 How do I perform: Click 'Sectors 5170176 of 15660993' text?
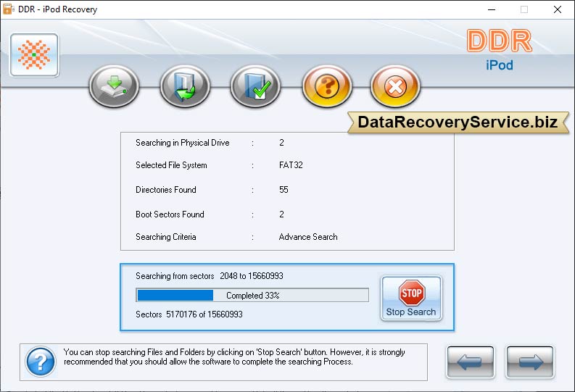(x=189, y=314)
